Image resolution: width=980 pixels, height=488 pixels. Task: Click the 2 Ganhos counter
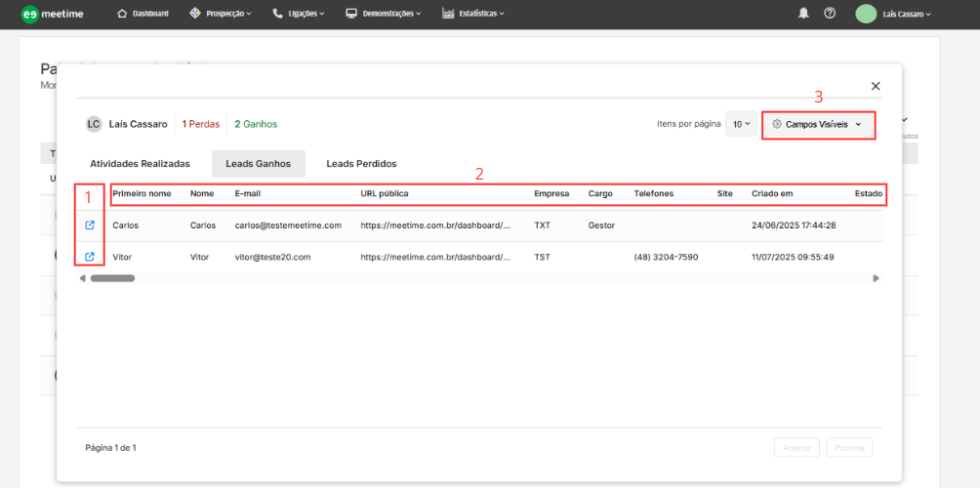(x=256, y=124)
